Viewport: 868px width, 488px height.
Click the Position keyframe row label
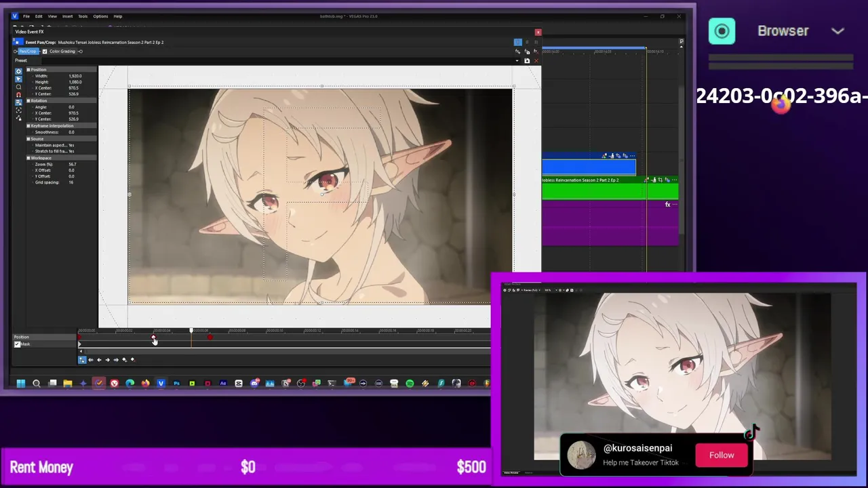[22, 337]
